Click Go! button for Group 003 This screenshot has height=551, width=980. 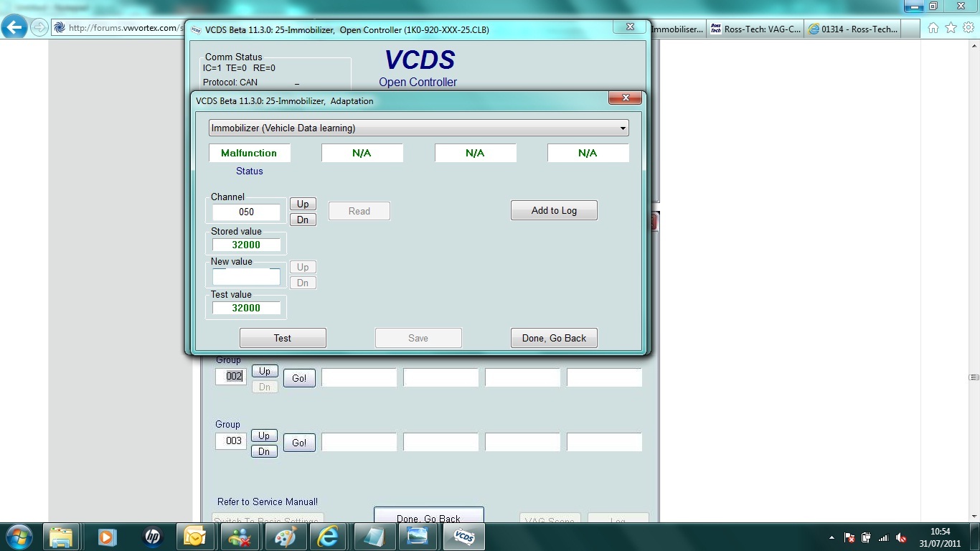(299, 443)
